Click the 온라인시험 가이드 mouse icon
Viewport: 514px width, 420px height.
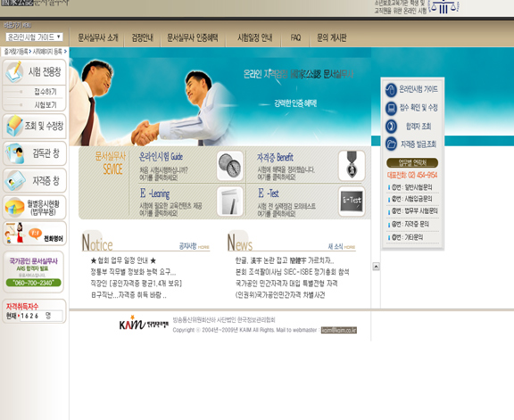point(391,90)
